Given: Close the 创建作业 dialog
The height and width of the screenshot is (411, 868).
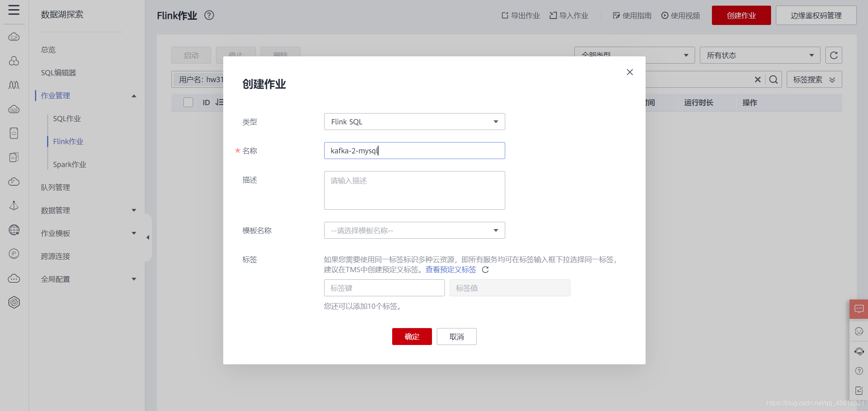Looking at the screenshot, I should (x=630, y=72).
